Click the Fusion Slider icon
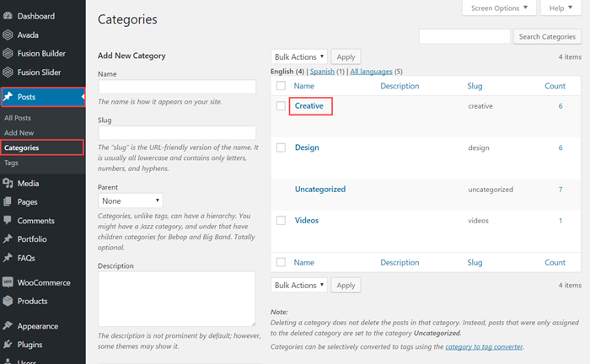Screen dimensions: 590x364 (x=8, y=72)
